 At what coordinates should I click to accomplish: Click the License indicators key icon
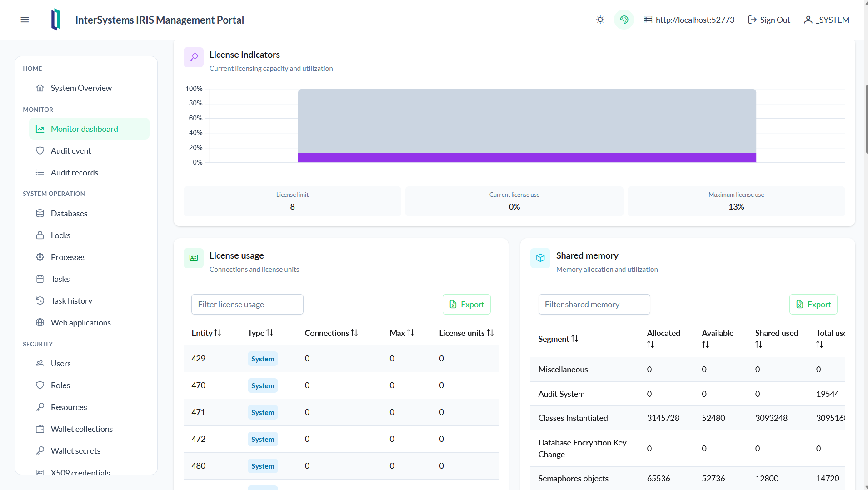194,57
